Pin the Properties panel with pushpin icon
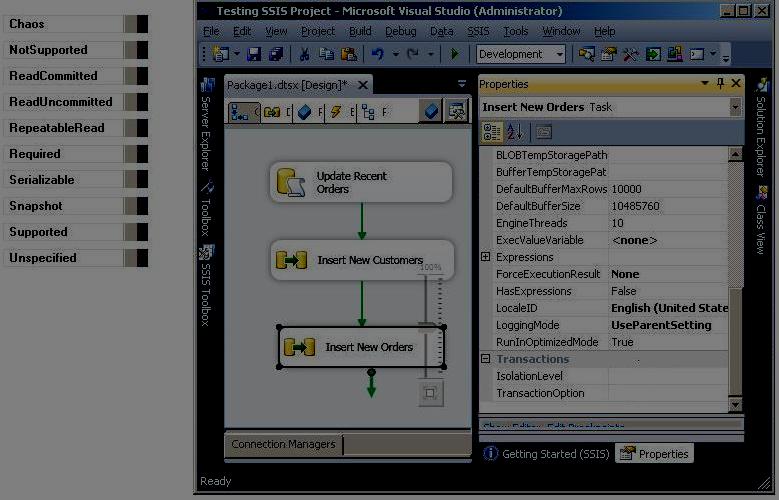Image resolution: width=779 pixels, height=500 pixels. click(x=720, y=83)
